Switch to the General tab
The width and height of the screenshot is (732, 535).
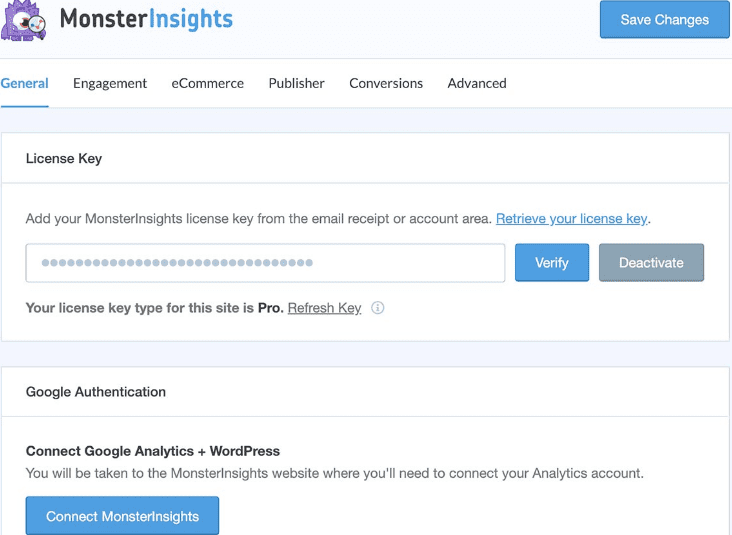pyautogui.click(x=24, y=83)
